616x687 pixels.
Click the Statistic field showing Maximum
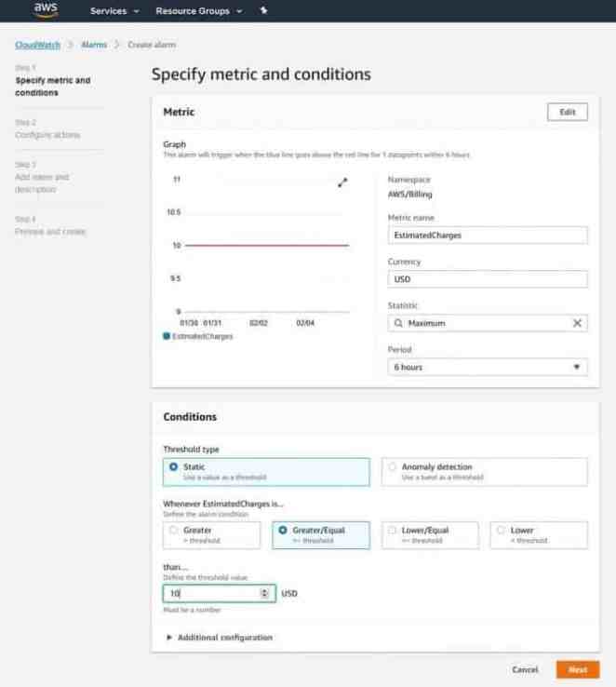click(488, 323)
